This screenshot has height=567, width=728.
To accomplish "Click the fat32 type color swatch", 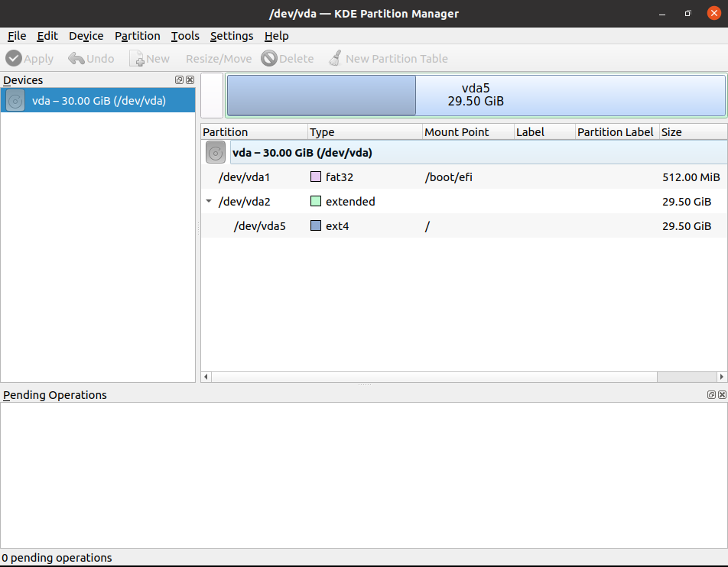I will [x=317, y=177].
